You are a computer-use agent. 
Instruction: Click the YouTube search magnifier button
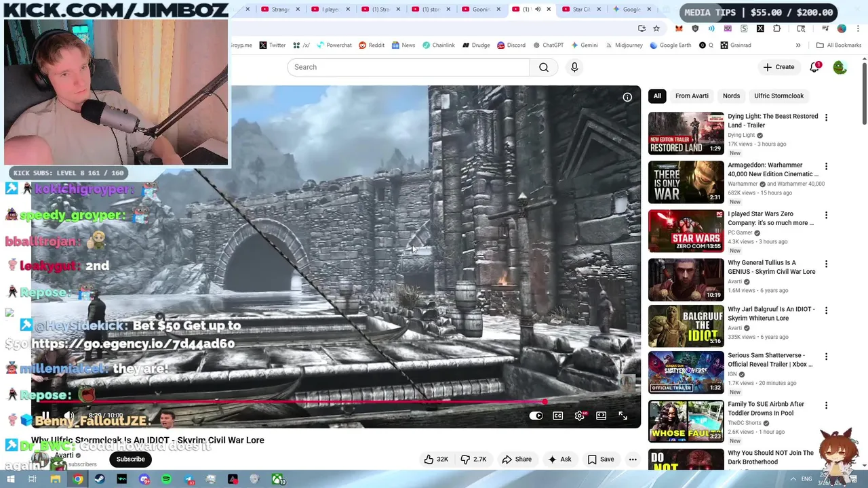click(543, 67)
